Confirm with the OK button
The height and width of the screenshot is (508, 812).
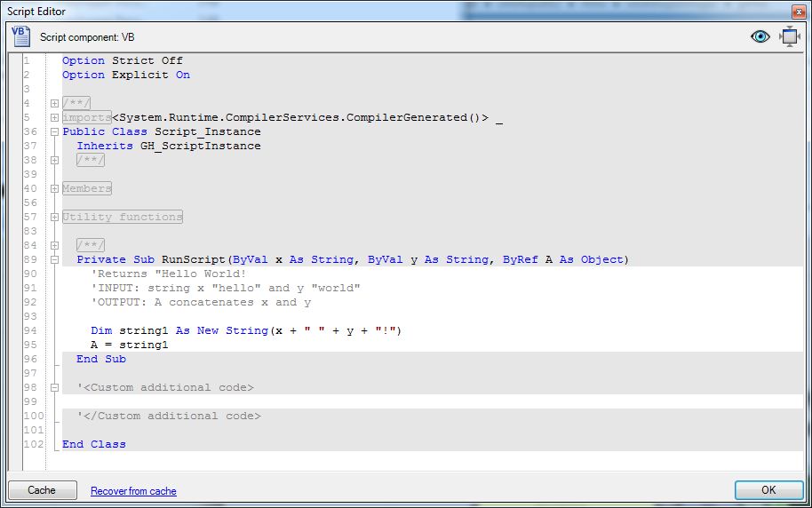[768, 490]
